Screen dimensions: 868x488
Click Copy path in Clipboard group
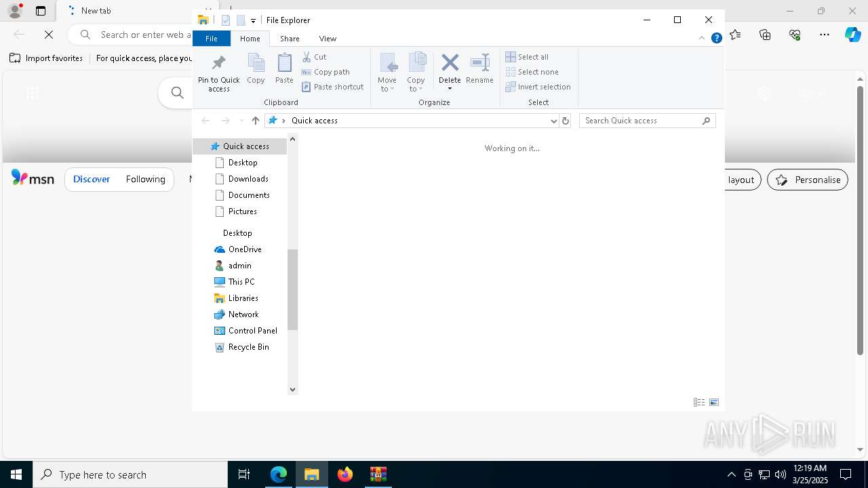[x=325, y=72]
